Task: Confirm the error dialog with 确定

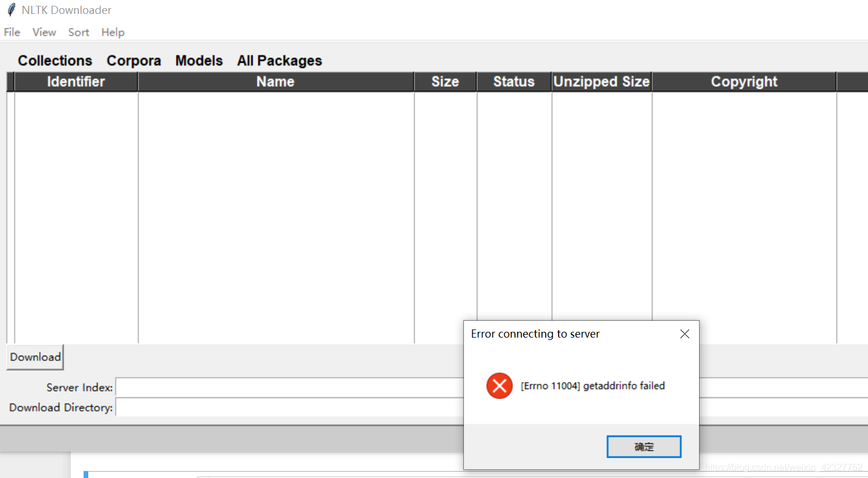Action: coord(644,447)
